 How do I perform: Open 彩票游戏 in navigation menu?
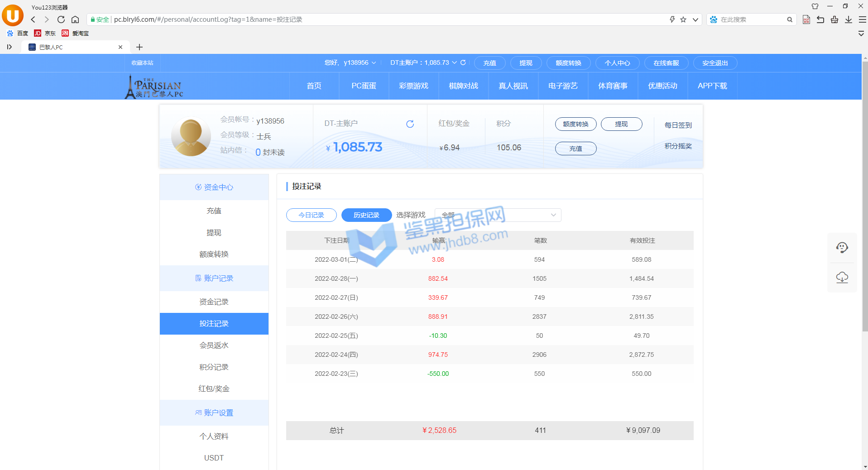click(x=413, y=86)
